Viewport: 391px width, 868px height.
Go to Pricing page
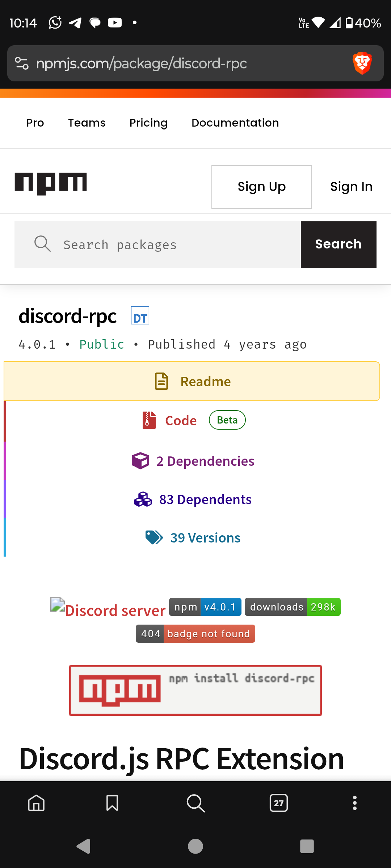(148, 123)
